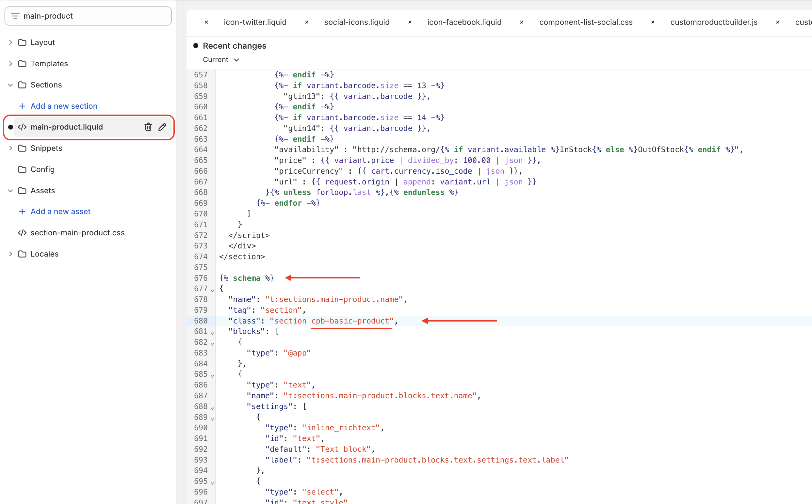The image size is (812, 504).
Task: Click the Templates folder label
Action: [49, 64]
